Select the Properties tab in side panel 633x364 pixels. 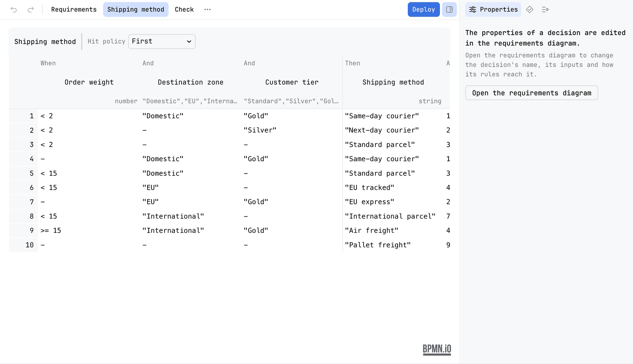click(x=493, y=9)
